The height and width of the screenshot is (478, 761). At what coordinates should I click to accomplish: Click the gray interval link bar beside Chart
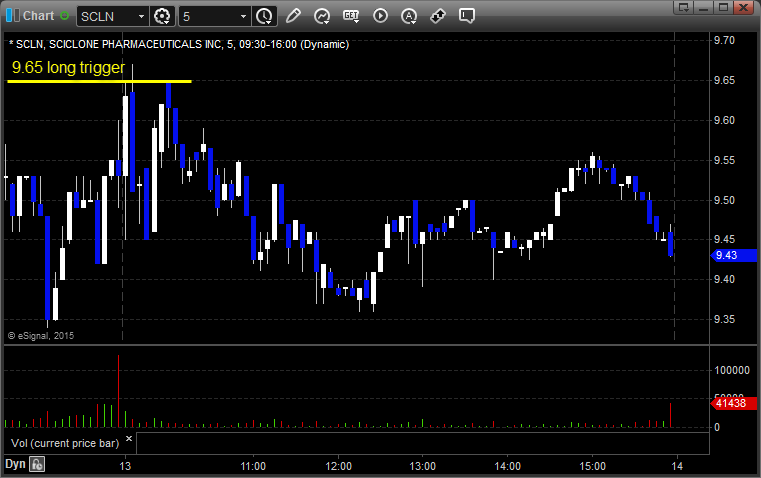point(17,16)
